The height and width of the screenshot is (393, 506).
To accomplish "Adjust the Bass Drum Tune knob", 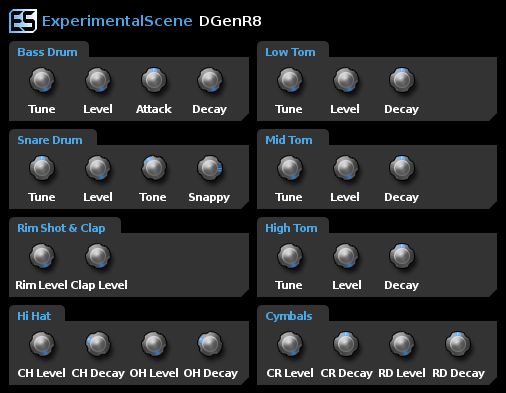I will tap(42, 80).
